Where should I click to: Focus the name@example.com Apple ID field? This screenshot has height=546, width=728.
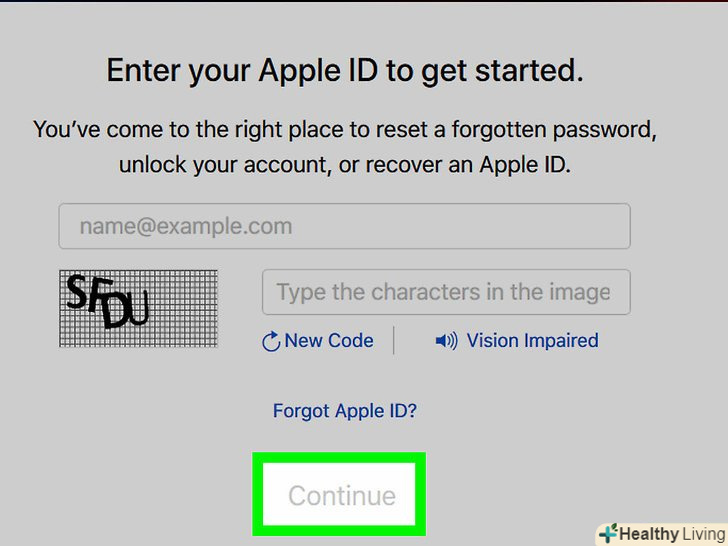click(344, 226)
